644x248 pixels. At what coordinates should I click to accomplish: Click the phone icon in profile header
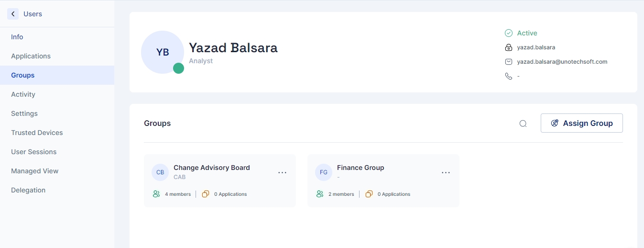(x=509, y=76)
